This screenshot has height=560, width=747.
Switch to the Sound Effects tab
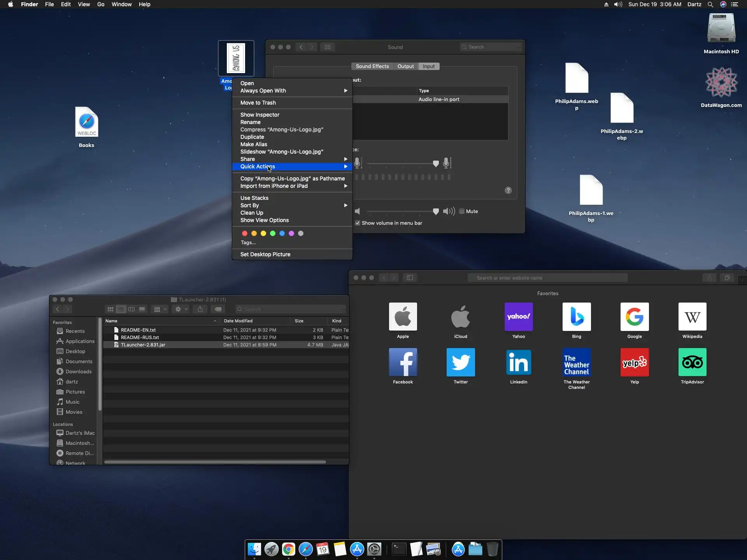[x=372, y=66]
